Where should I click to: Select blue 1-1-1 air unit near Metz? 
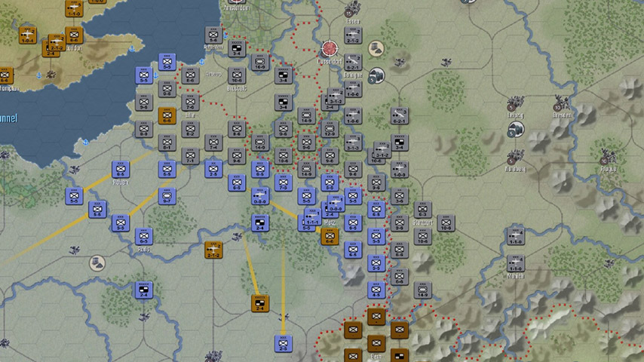pyautogui.click(x=312, y=216)
